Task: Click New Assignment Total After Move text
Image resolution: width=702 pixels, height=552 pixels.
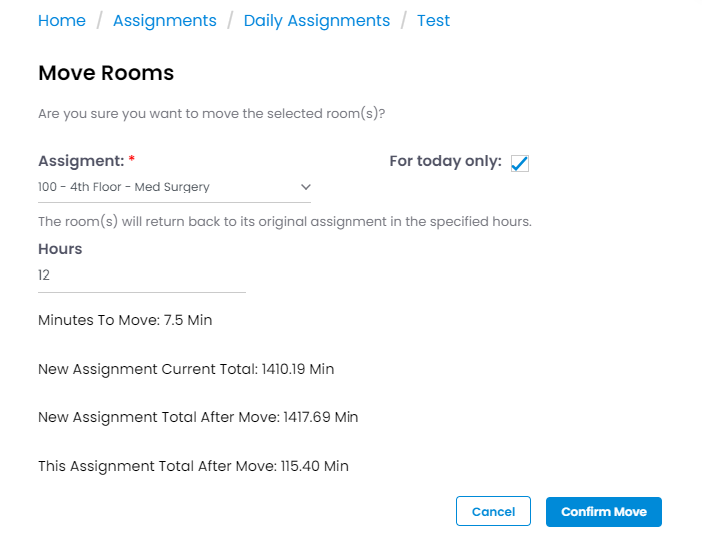Action: [198, 417]
